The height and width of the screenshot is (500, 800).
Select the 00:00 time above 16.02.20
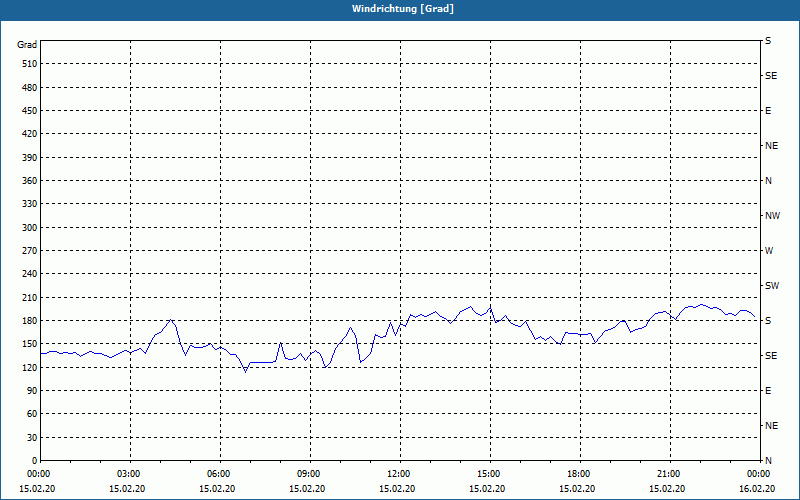(759, 474)
